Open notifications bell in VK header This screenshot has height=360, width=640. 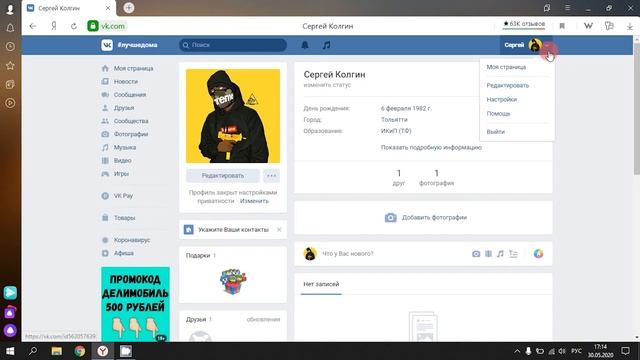[x=305, y=45]
